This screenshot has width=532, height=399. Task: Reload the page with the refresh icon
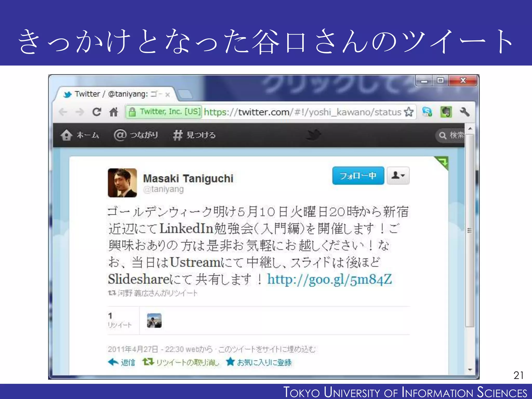(97, 112)
